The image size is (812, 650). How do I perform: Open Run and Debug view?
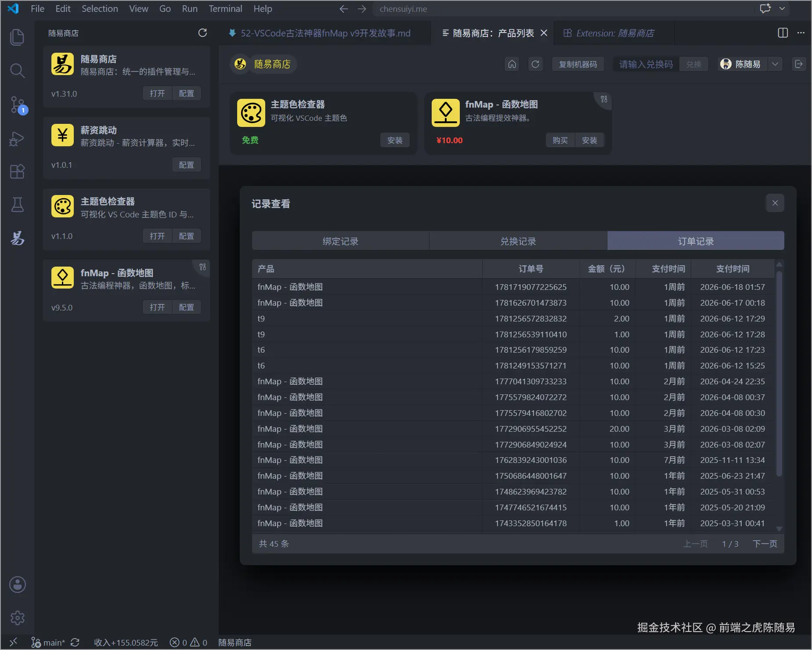tap(17, 138)
